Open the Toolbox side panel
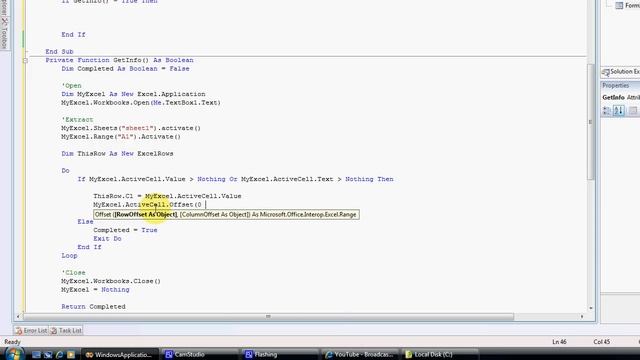 pos(4,33)
